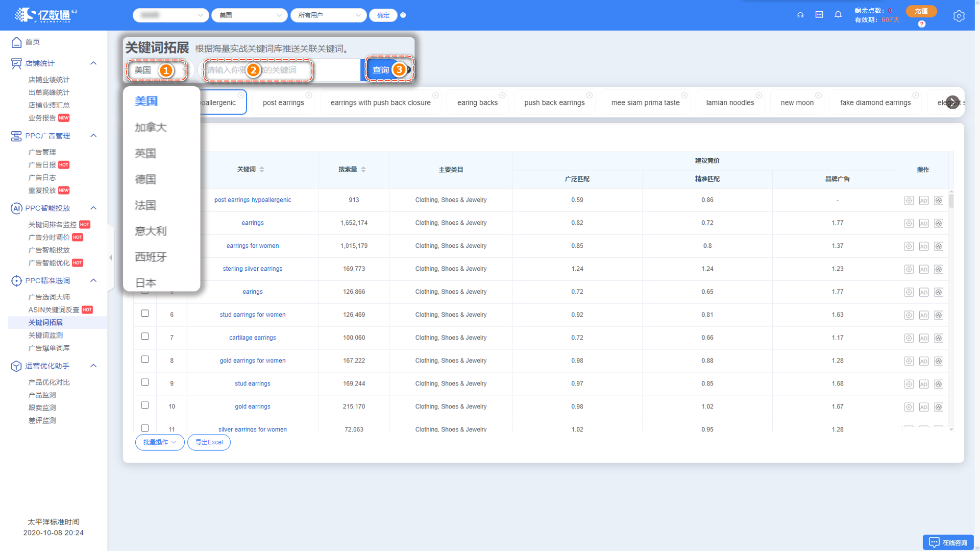
Task: Click last action icon in gold earrings row
Action: 938,407
